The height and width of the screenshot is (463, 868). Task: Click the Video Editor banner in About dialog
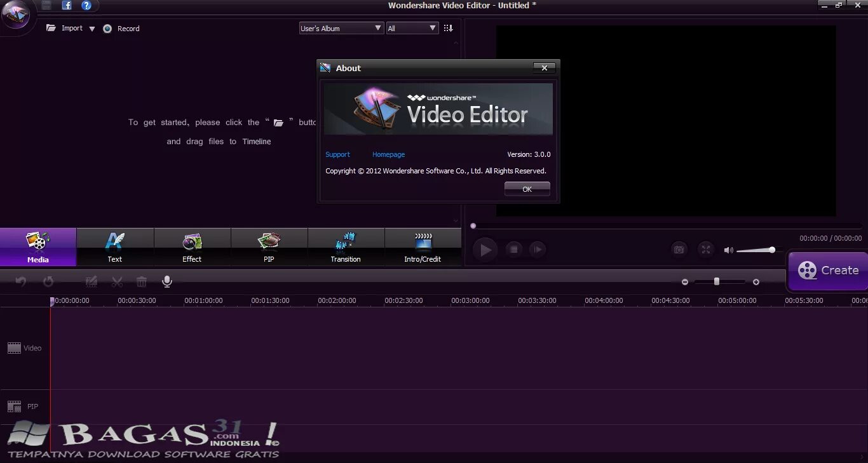pos(438,109)
